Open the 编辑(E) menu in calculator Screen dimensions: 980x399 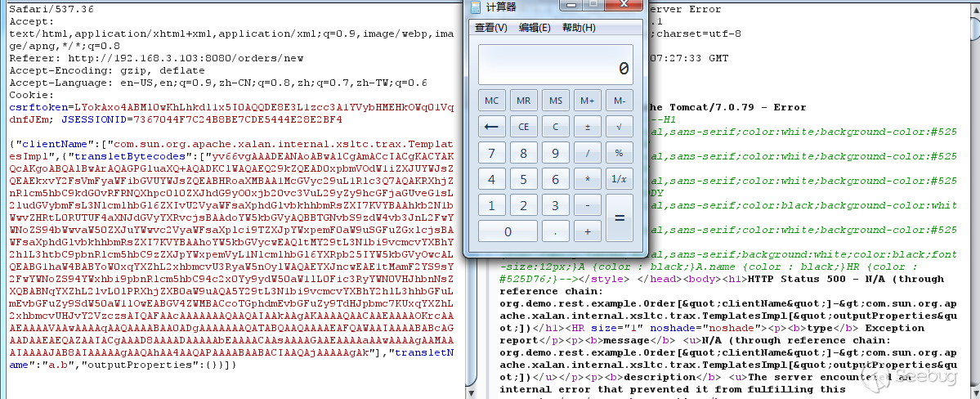[x=535, y=28]
